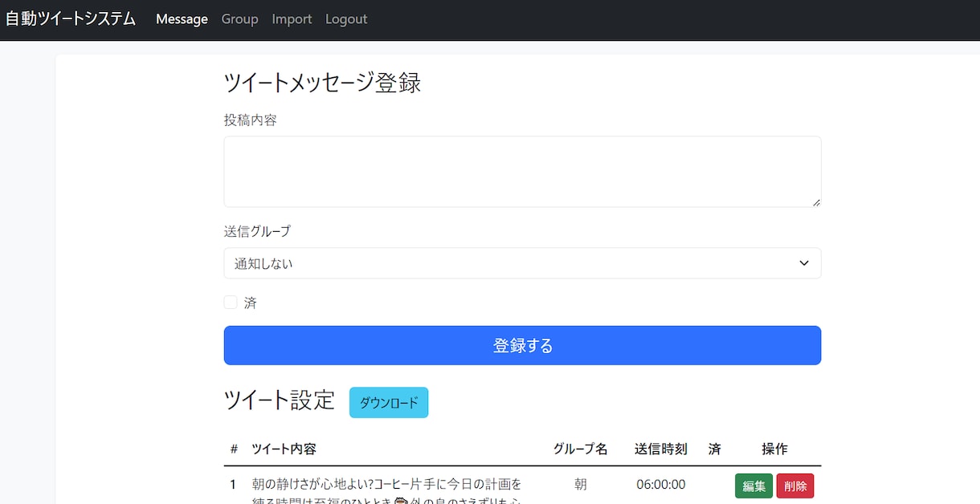The image size is (980, 504).
Task: Click the 投稿内容 field label
Action: pyautogui.click(x=251, y=120)
